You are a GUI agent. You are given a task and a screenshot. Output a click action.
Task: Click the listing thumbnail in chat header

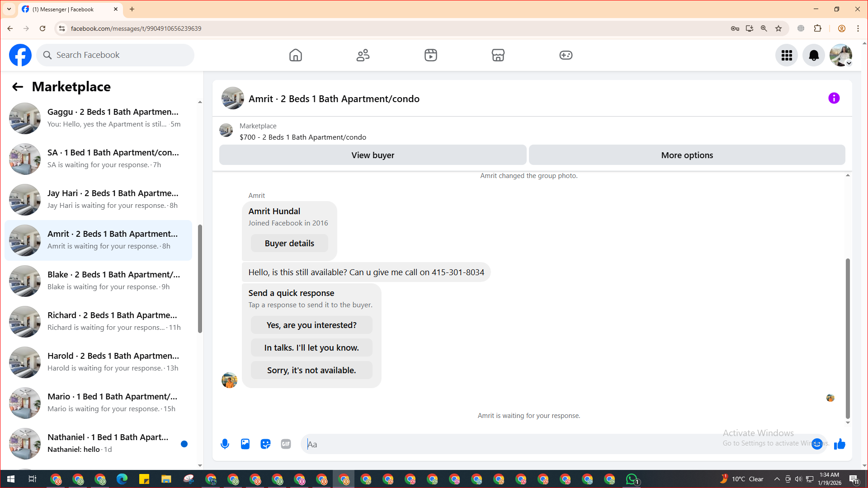point(233,98)
